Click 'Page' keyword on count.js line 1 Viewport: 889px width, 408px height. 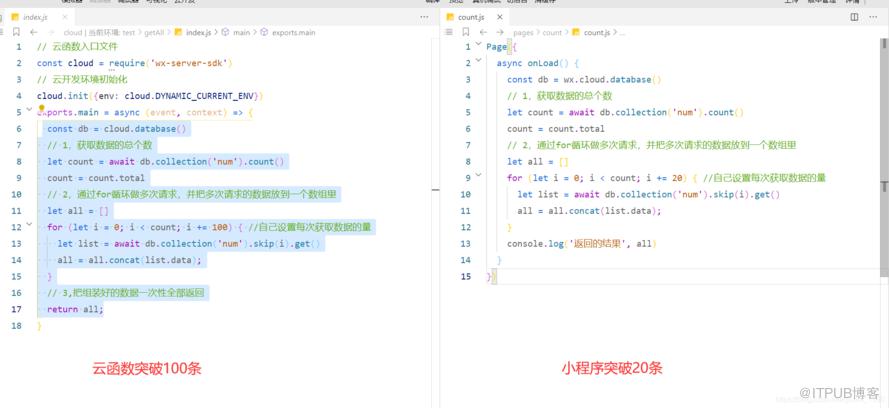pyautogui.click(x=496, y=46)
